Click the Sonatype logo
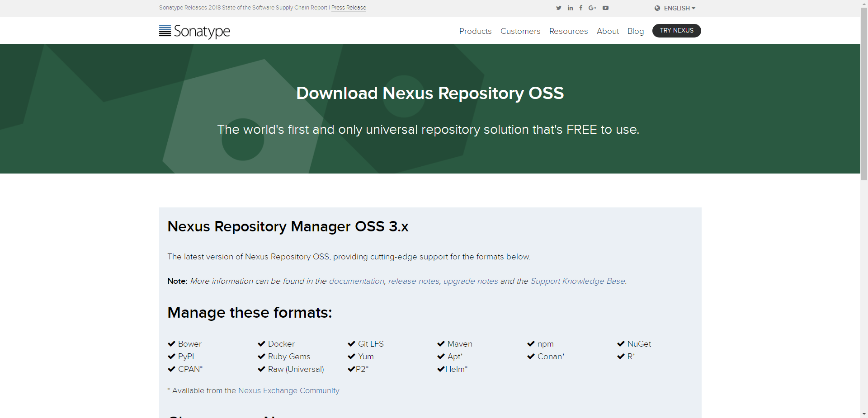 pyautogui.click(x=195, y=31)
